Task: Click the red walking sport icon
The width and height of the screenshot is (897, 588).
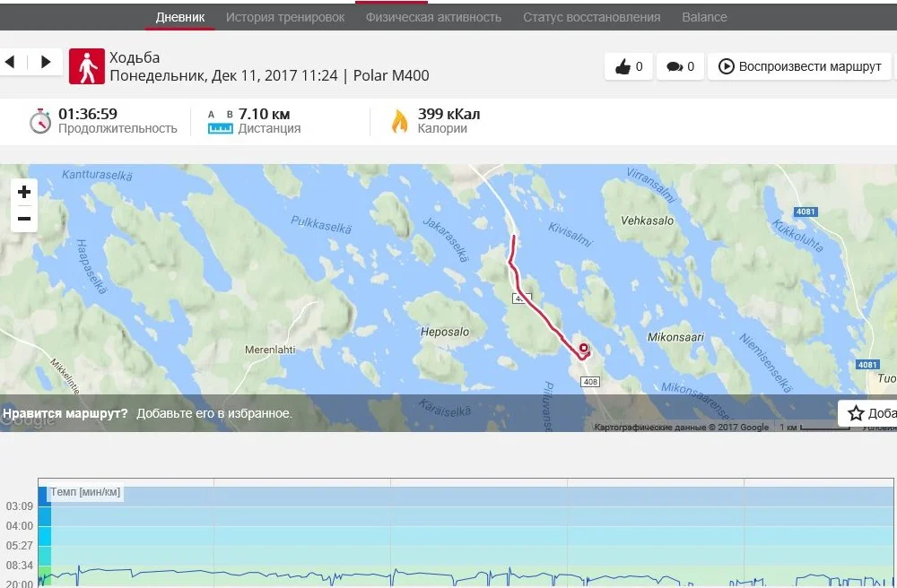Action: coord(87,66)
